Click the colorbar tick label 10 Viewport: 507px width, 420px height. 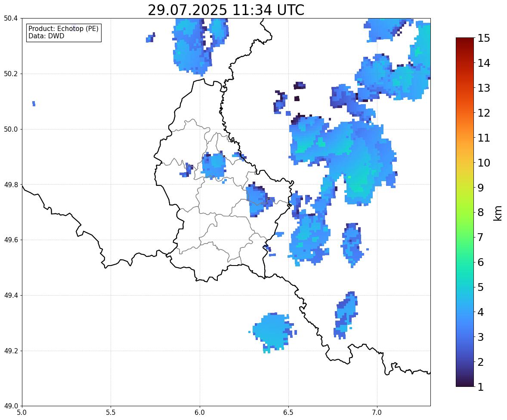click(484, 163)
